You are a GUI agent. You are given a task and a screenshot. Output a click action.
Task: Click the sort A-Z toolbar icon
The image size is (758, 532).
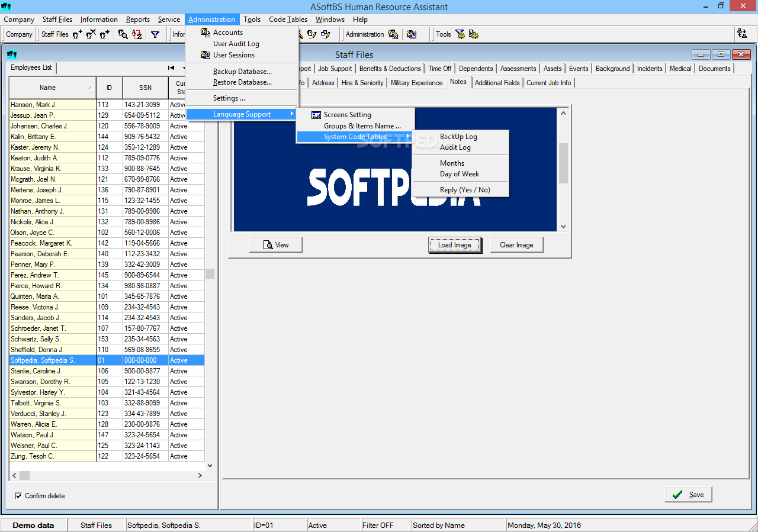(x=137, y=34)
